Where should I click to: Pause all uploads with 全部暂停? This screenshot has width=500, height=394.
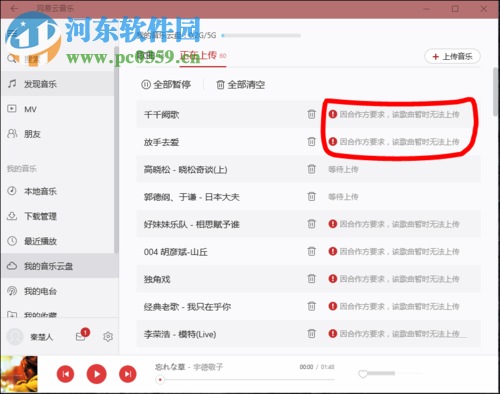166,85
